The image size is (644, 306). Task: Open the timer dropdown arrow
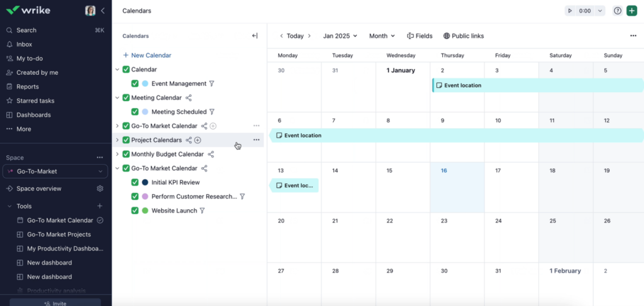[600, 11]
